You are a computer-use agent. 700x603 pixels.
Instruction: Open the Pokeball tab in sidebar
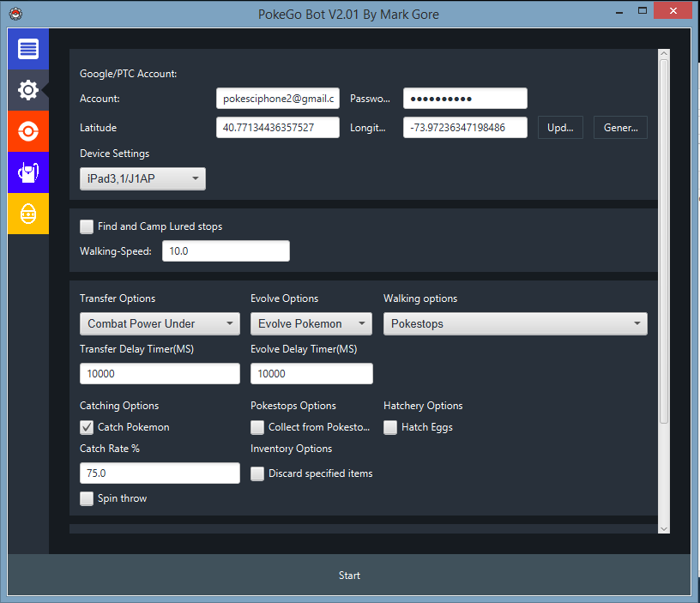[28, 131]
